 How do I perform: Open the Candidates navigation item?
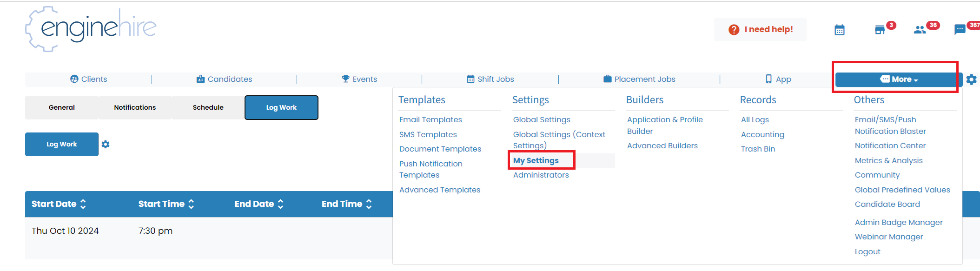click(x=224, y=79)
